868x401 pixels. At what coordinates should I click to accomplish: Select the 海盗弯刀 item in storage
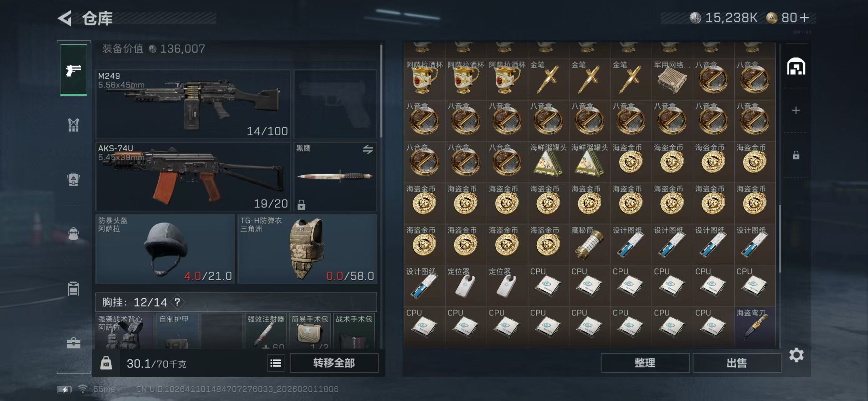pos(754,327)
